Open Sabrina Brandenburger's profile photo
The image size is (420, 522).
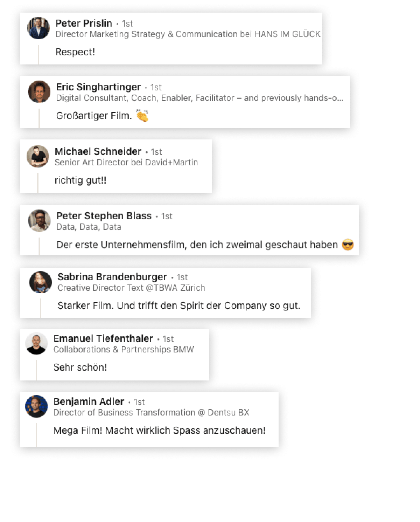[41, 282]
